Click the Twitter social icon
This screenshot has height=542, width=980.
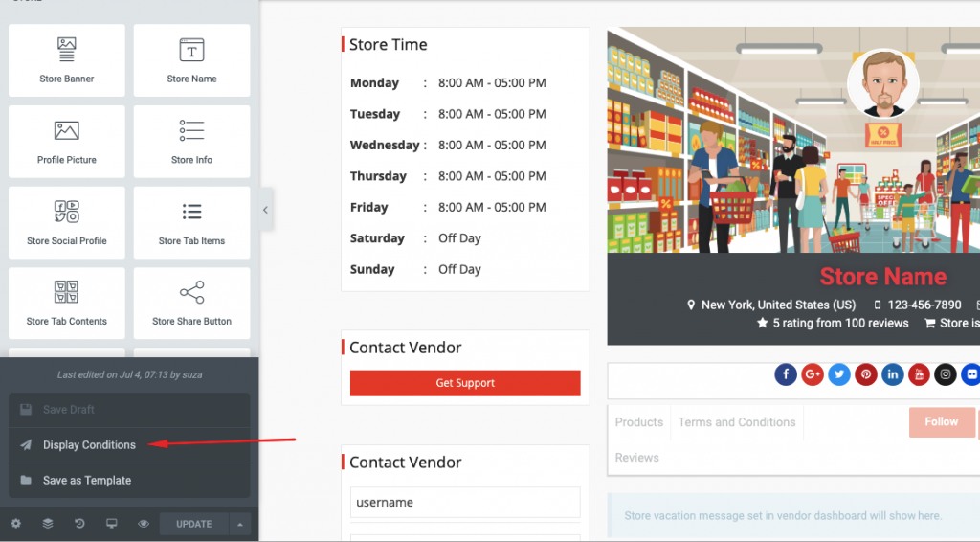839,374
